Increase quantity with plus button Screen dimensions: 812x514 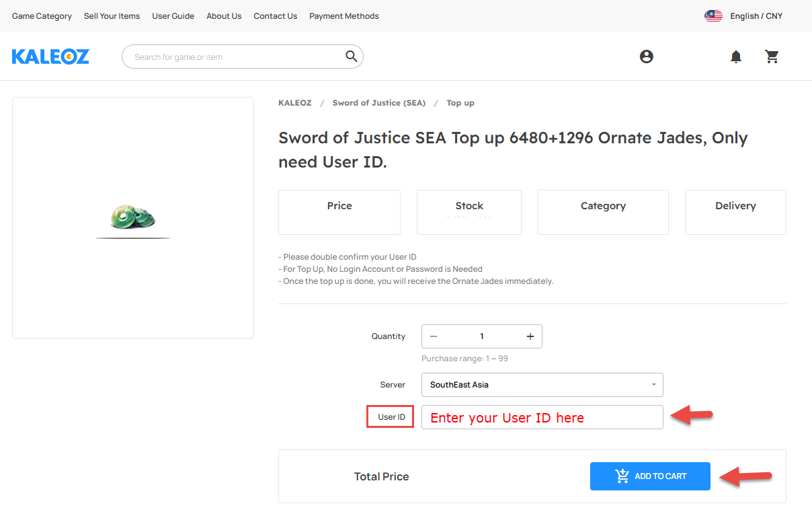pos(530,336)
